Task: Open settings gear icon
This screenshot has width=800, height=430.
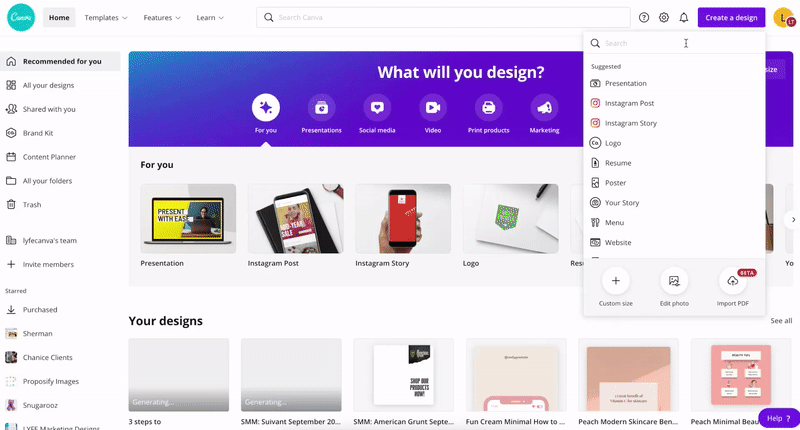Action: pos(664,17)
